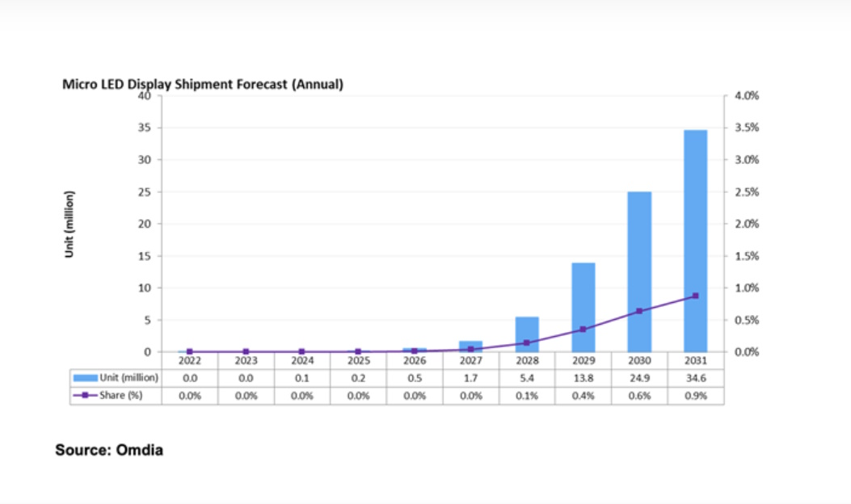Click the Unit (million) vertical axis title
Screen dimensions: 851x504
coord(70,224)
